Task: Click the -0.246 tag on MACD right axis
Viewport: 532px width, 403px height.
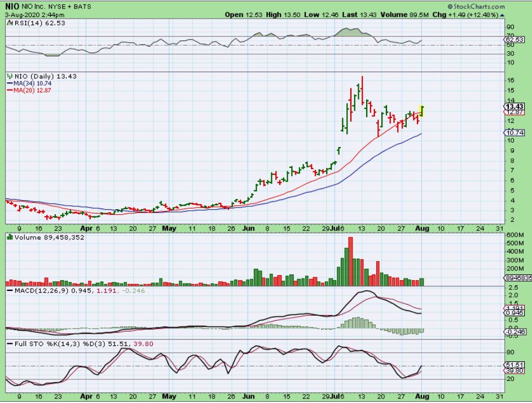Action: click(x=516, y=331)
